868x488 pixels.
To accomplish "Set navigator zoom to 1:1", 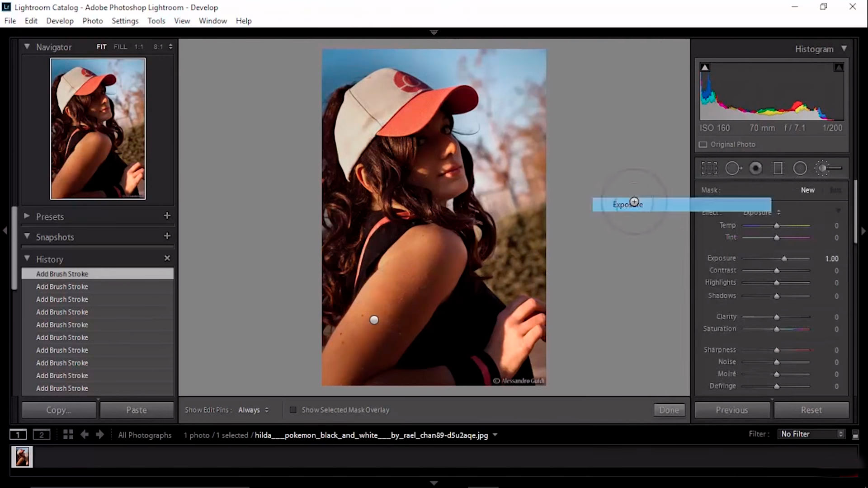I will (139, 47).
